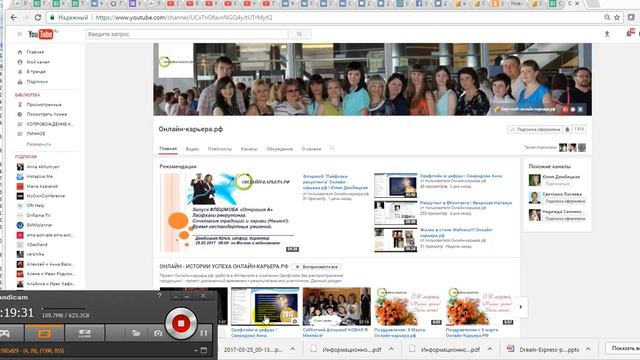
Task: Toggle subscription for Надежда Санник channel
Action: click(x=565, y=219)
